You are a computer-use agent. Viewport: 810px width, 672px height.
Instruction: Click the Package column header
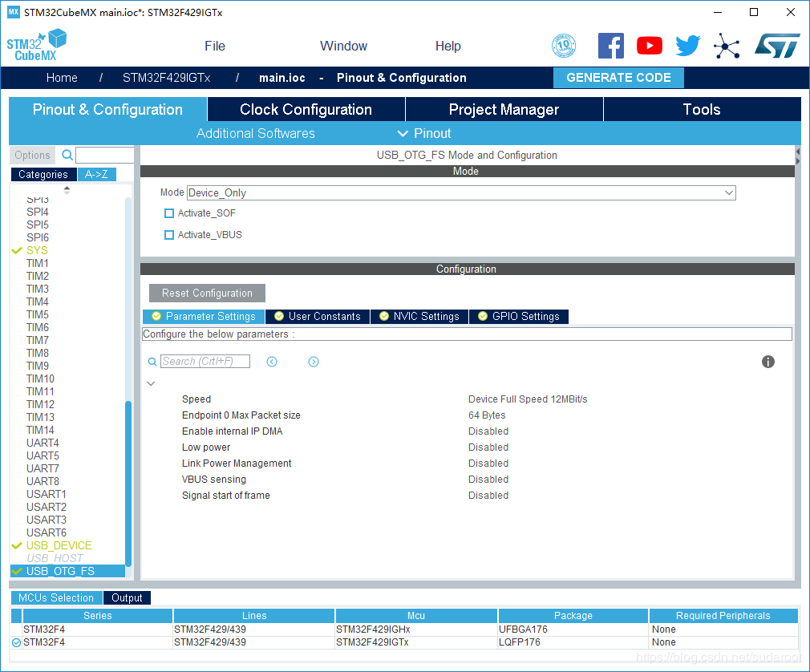pos(573,615)
